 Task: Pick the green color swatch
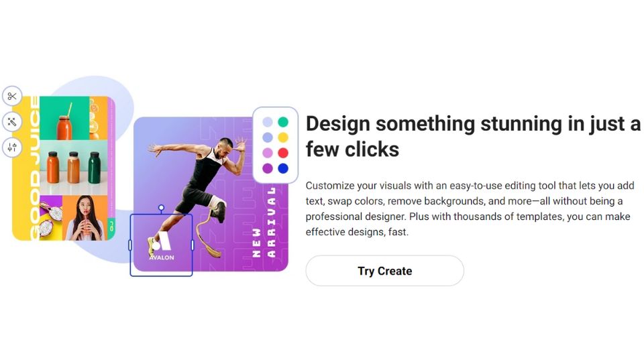click(283, 122)
